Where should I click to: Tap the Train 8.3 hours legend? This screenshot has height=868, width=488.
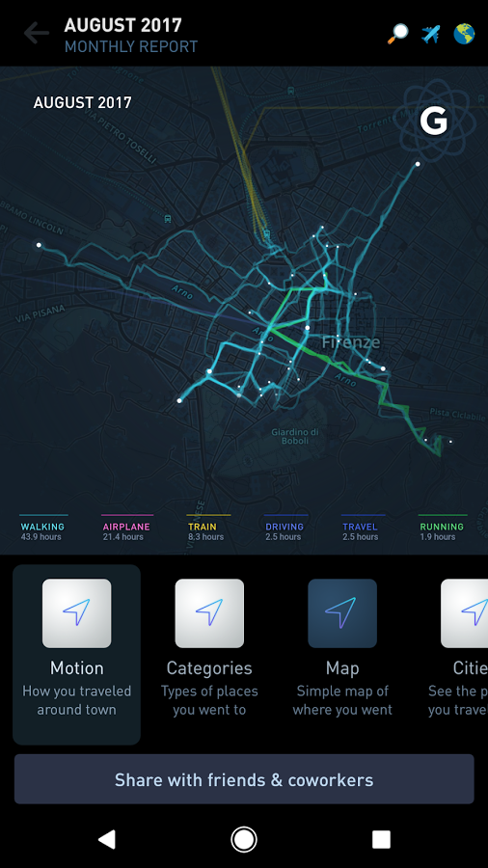(x=207, y=529)
